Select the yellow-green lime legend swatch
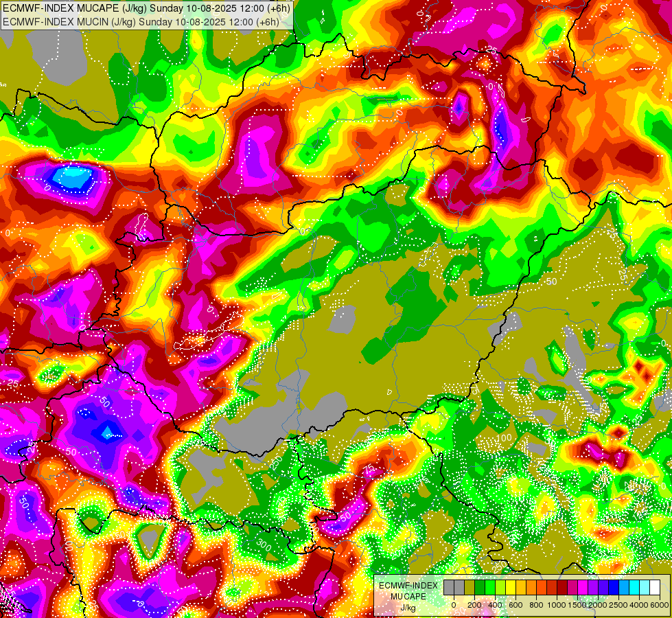 pyautogui.click(x=500, y=587)
